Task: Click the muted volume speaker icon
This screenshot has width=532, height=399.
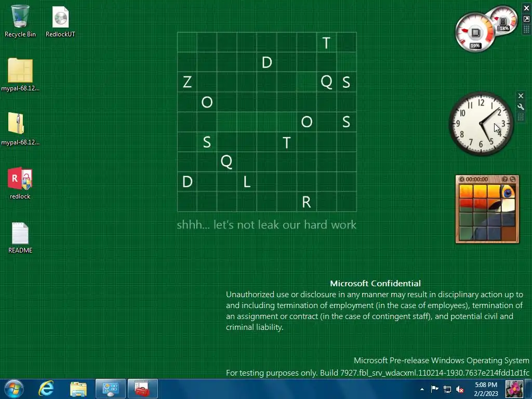Action: tap(460, 389)
